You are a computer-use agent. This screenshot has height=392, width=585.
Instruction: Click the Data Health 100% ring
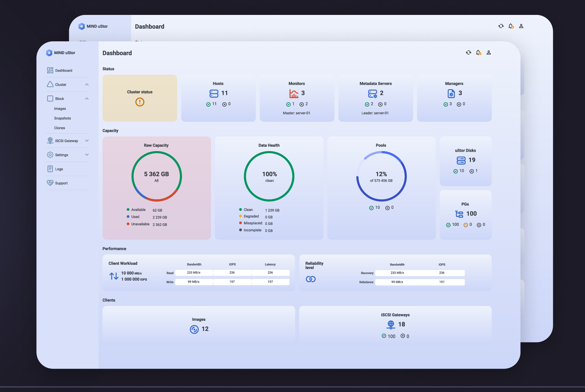click(x=269, y=176)
